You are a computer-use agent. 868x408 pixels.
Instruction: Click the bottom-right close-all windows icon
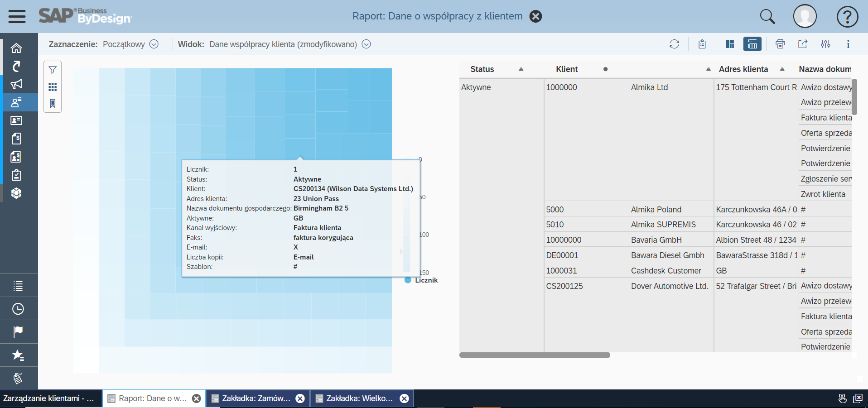[x=858, y=398]
